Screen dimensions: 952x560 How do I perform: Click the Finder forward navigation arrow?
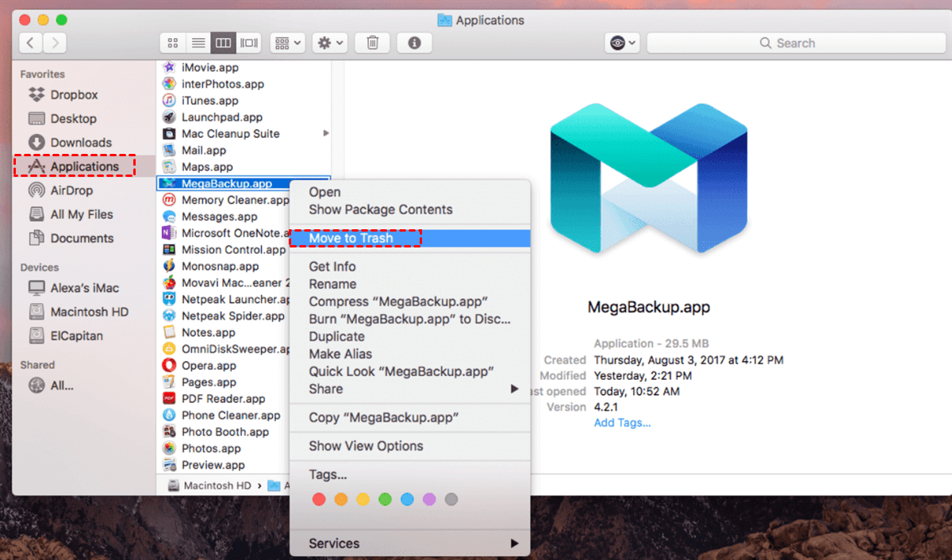point(55,43)
